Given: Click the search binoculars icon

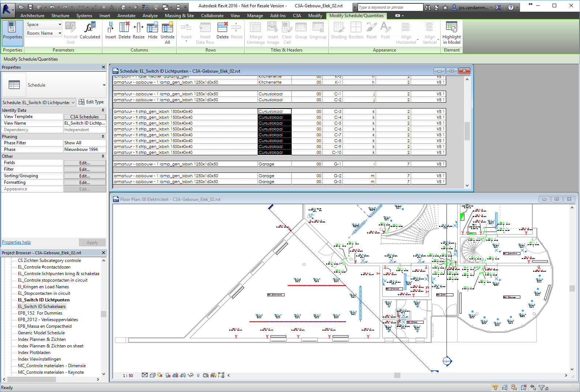Looking at the screenshot, I should pos(428,7).
